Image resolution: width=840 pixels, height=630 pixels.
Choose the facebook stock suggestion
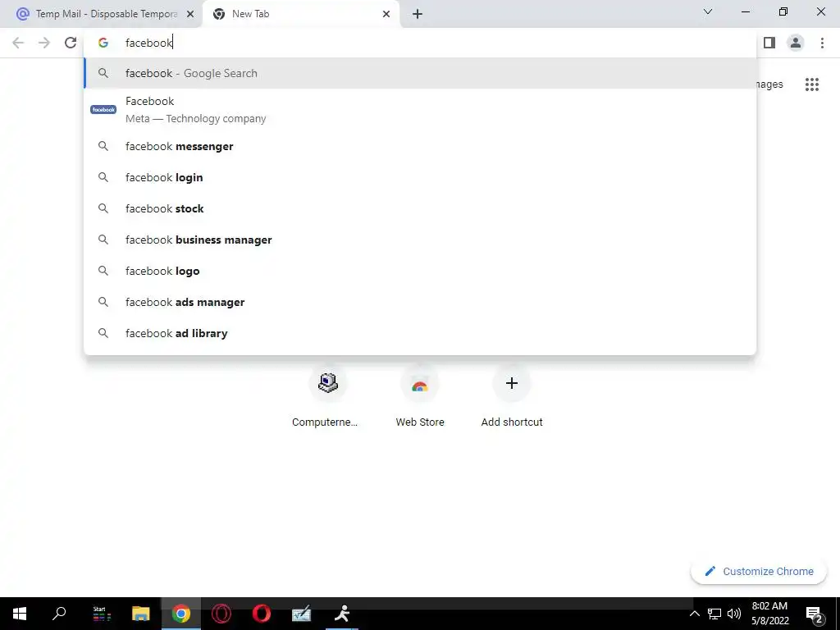point(420,208)
